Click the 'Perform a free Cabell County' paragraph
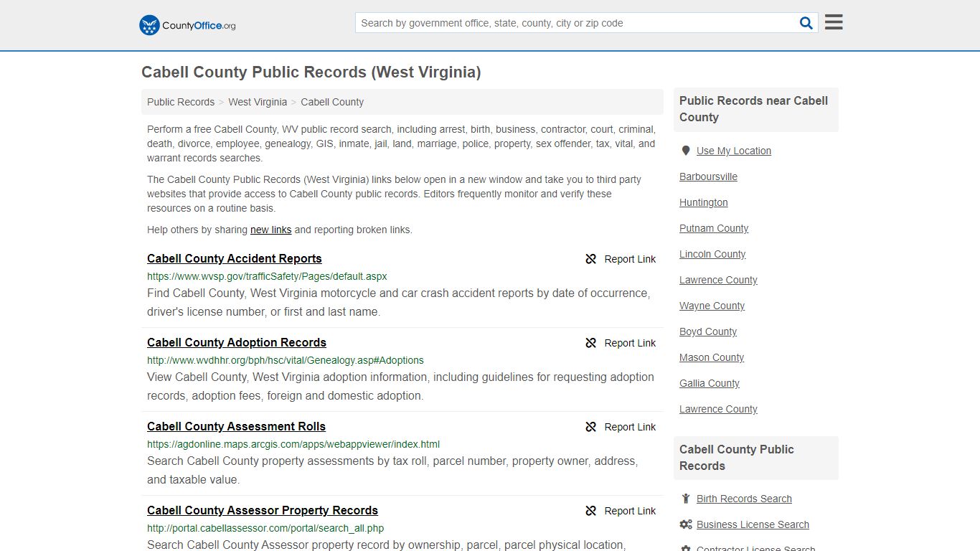This screenshot has width=980, height=551. (401, 143)
